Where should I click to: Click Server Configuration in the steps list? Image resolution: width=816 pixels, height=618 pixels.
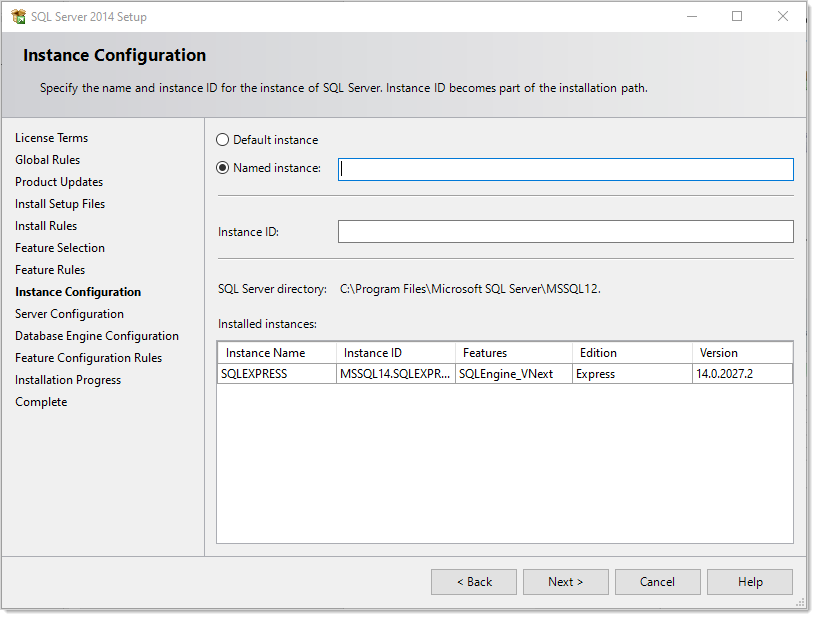click(x=69, y=314)
